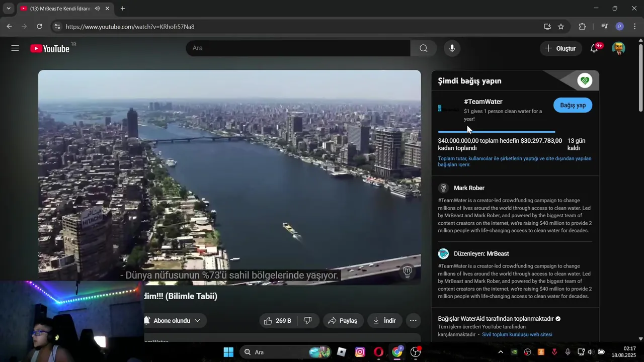The image size is (644, 362).
Task: Open Mark Rober channel avatar
Action: (x=443, y=188)
